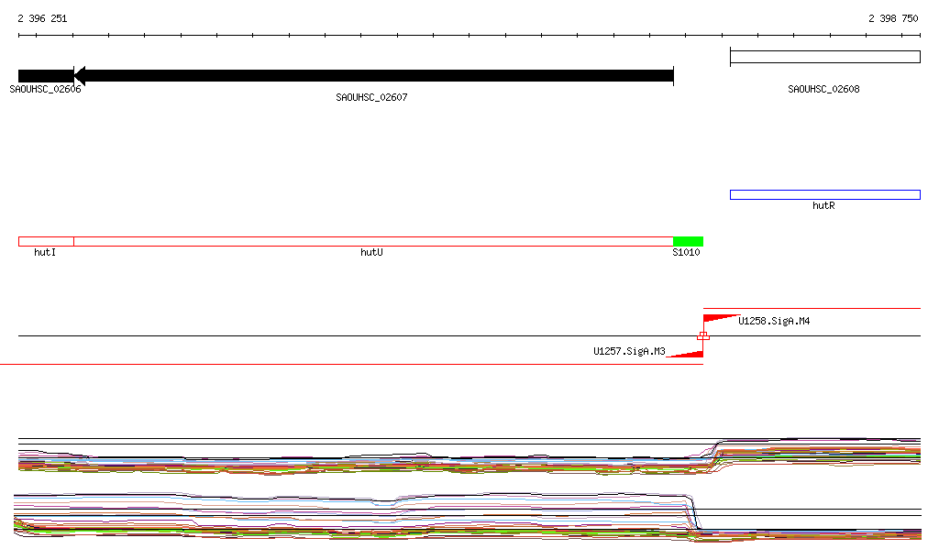Click the end coordinate 2 398 750

pos(893,18)
